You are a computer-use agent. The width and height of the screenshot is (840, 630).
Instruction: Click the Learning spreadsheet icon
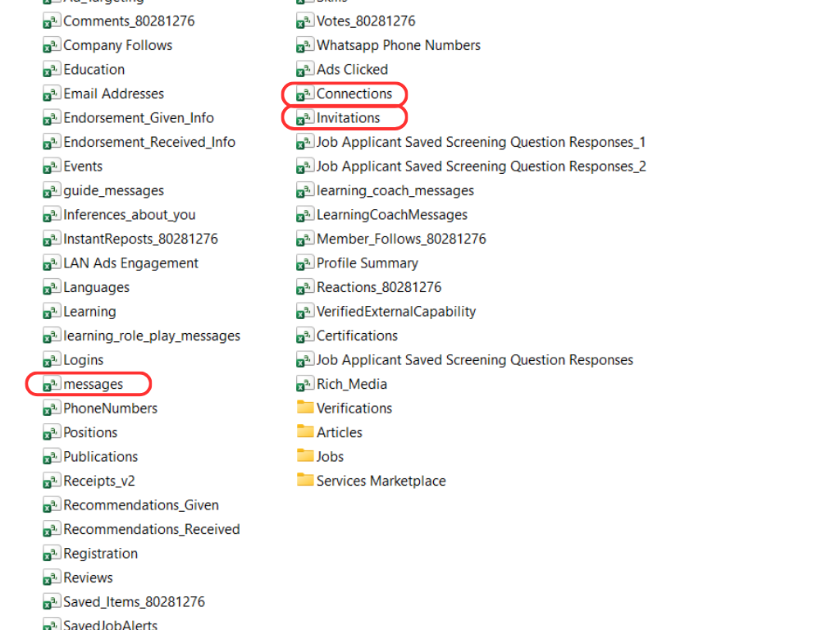click(x=52, y=312)
